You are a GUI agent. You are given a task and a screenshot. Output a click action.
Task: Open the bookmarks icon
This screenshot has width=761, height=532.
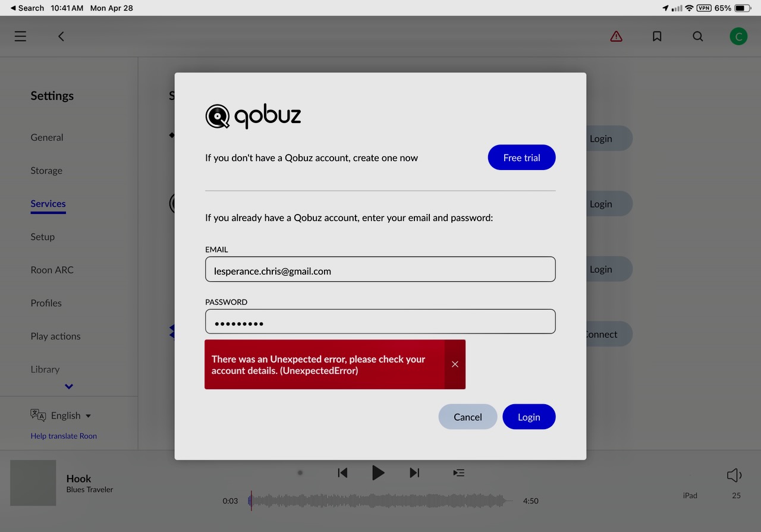tap(657, 36)
